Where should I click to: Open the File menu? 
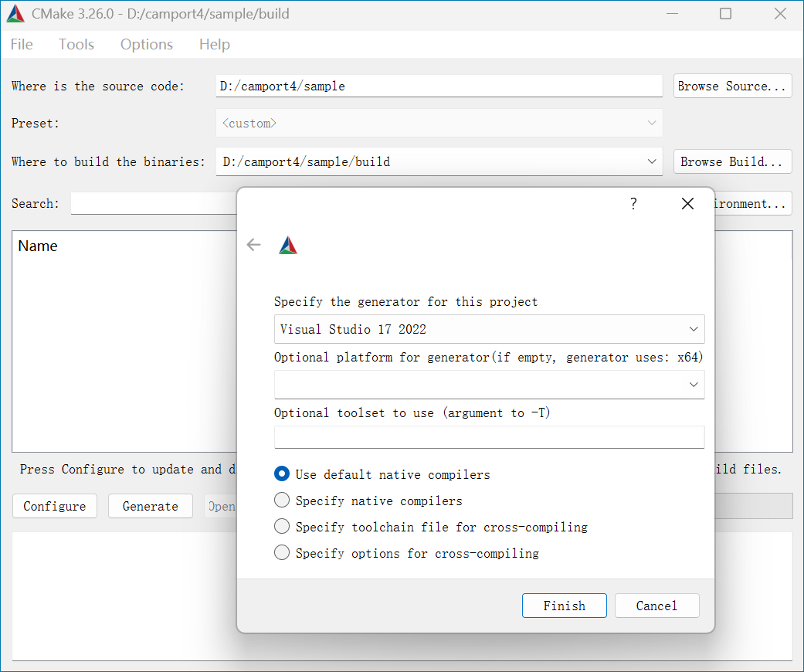click(22, 44)
